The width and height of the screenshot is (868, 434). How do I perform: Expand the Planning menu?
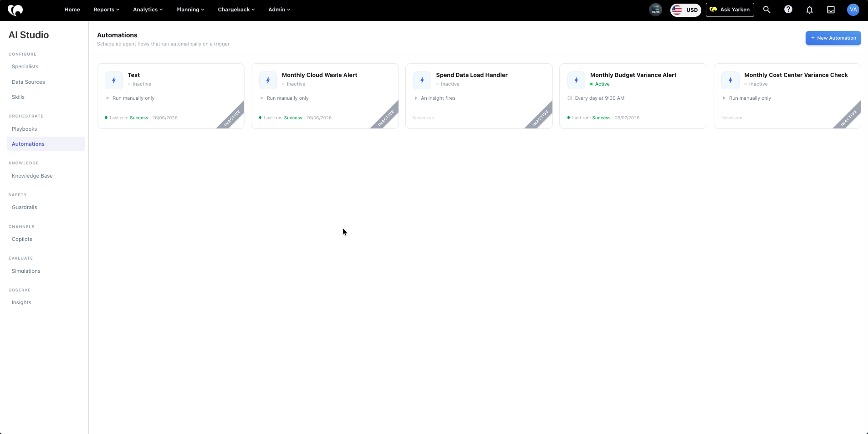(x=190, y=10)
